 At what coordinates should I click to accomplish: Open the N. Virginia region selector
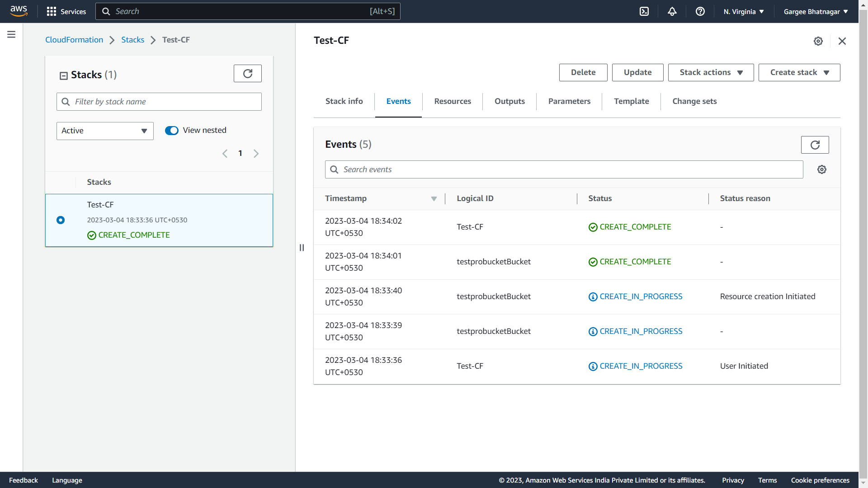744,12
